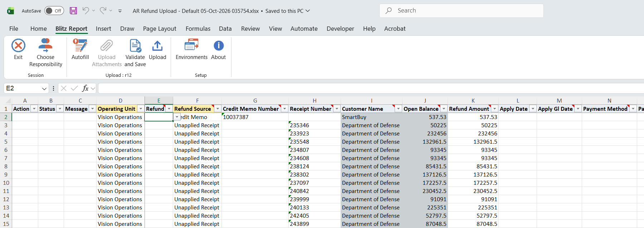Click the Upload icon
The width and height of the screenshot is (644, 228).
pos(157,46)
